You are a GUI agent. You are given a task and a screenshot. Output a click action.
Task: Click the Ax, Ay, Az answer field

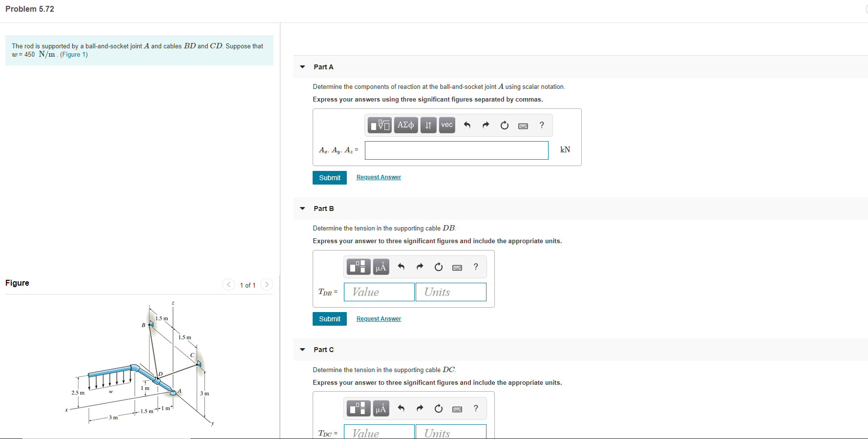click(x=457, y=150)
